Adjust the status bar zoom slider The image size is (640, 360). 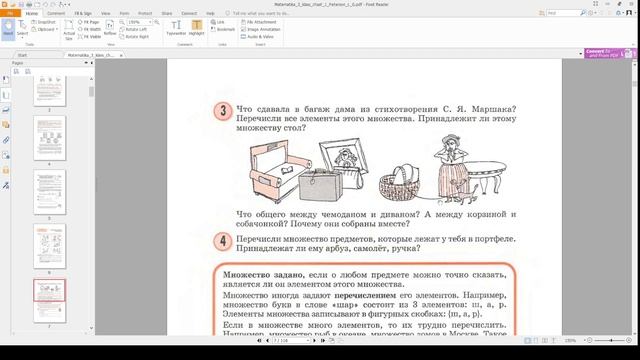click(611, 340)
